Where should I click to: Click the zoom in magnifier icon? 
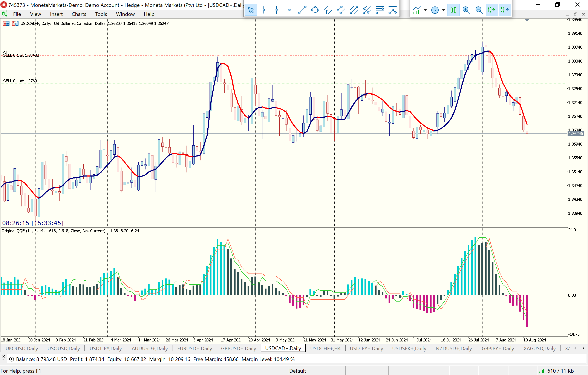(466, 10)
